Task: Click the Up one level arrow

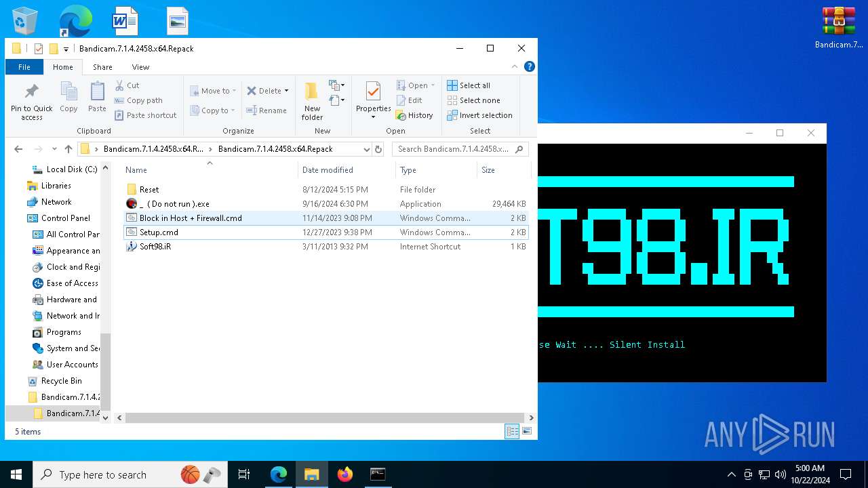Action: click(x=68, y=149)
